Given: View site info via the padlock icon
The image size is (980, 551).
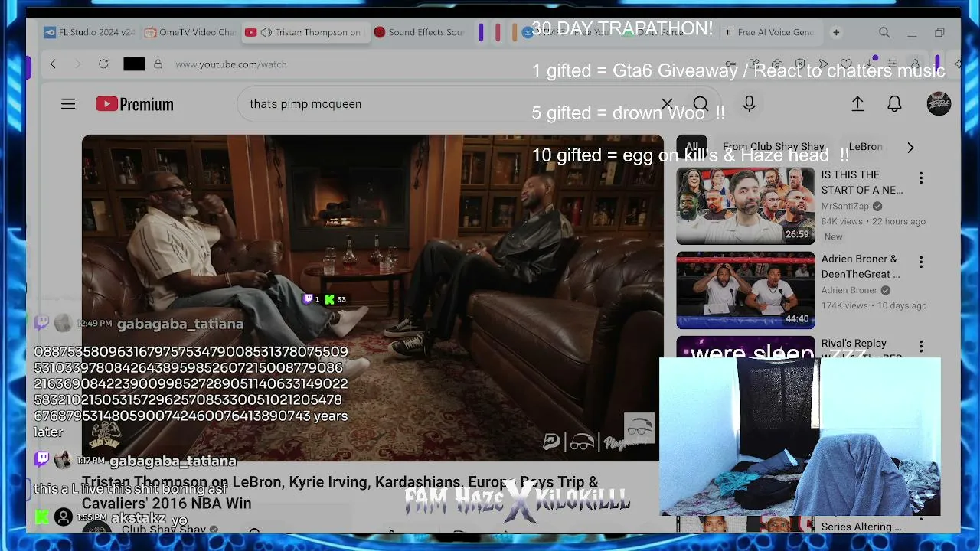Looking at the screenshot, I should 158,64.
